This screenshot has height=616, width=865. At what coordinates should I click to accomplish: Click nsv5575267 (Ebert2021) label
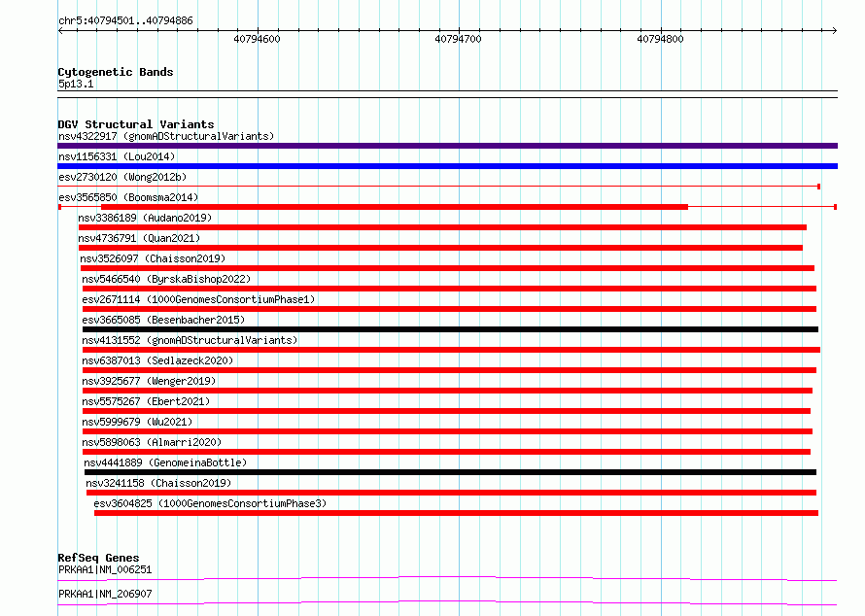(146, 401)
